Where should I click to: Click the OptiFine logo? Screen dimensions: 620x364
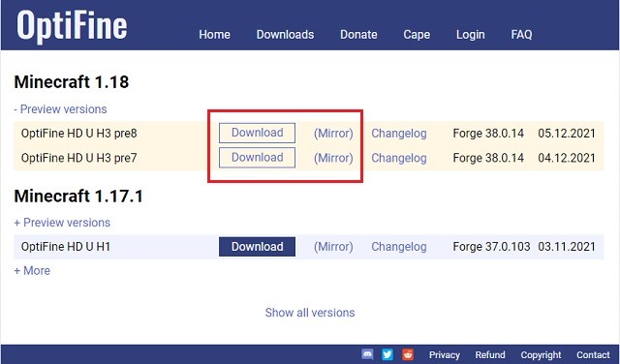[72, 25]
